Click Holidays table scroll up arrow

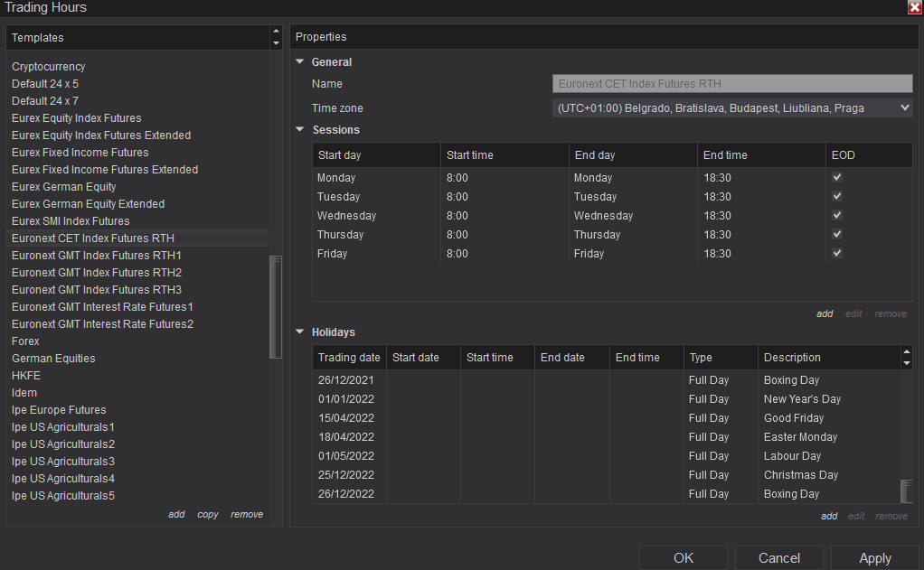pyautogui.click(x=907, y=352)
